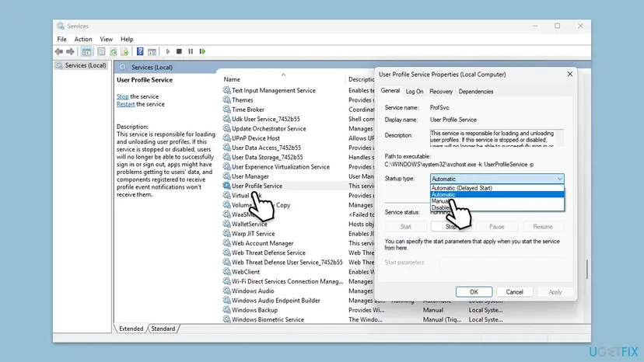The image size is (644, 362).
Task: Click the Resume button in Service status
Action: 543,227
